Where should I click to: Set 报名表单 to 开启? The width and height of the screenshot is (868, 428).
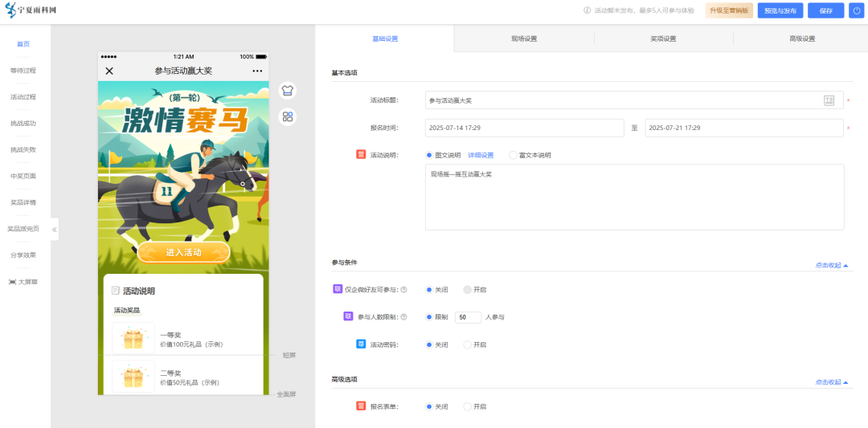[x=467, y=407]
